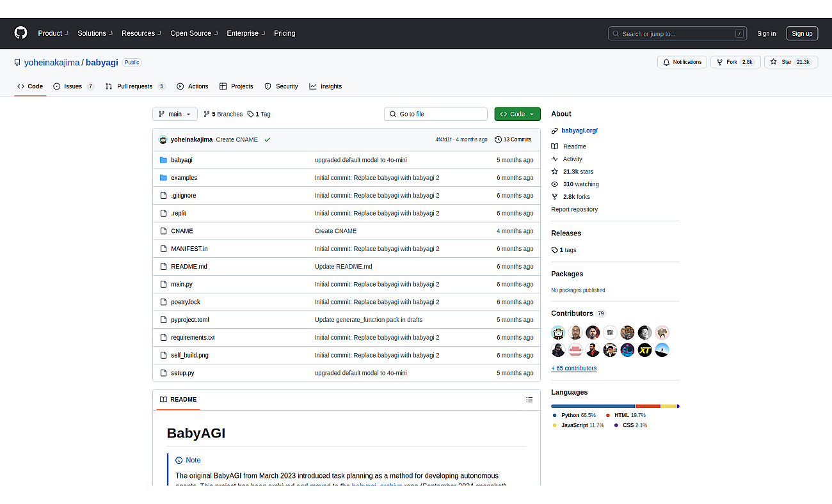Image resolution: width=832 pixels, height=504 pixels.
Task: Click the green commit status checkmark
Action: click(x=267, y=139)
